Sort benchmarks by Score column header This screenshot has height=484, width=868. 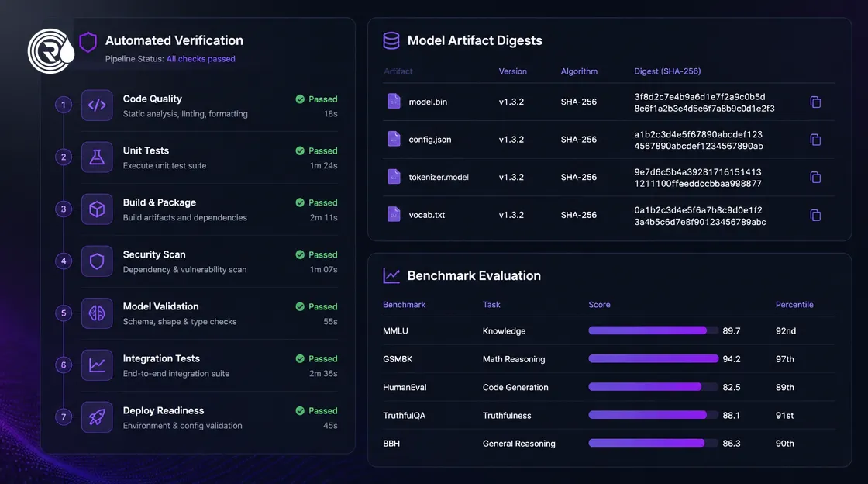[600, 305]
